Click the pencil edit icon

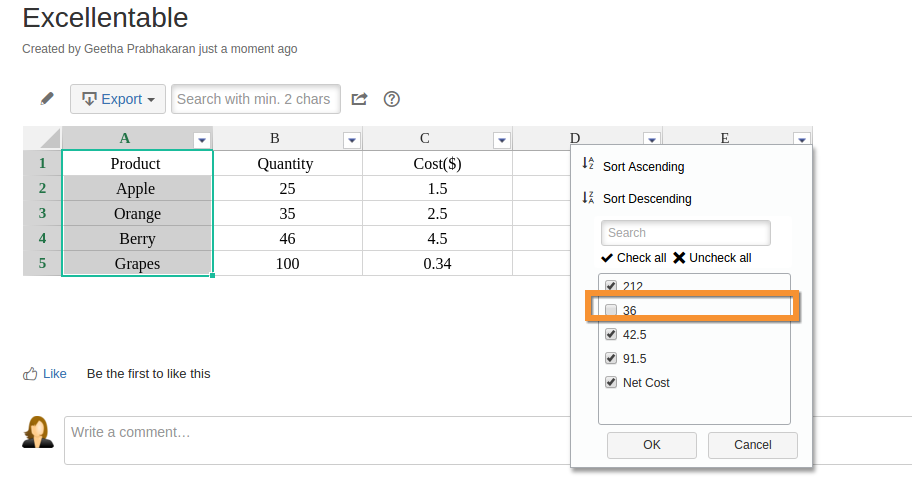tap(47, 99)
